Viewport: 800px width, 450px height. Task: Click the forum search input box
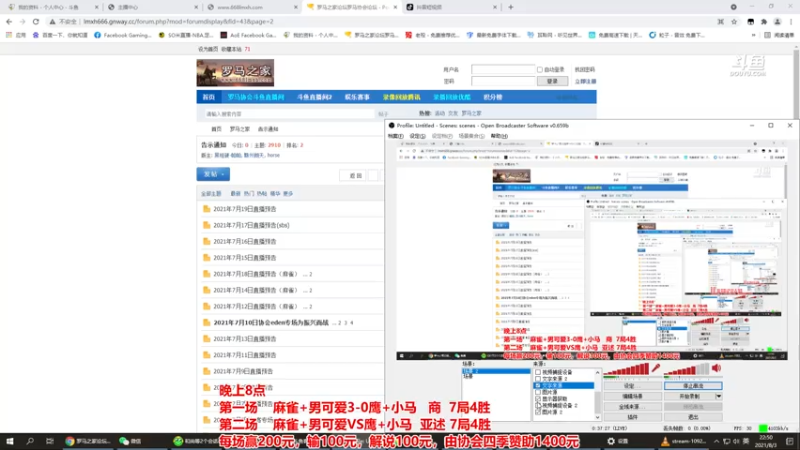pyautogui.click(x=288, y=114)
